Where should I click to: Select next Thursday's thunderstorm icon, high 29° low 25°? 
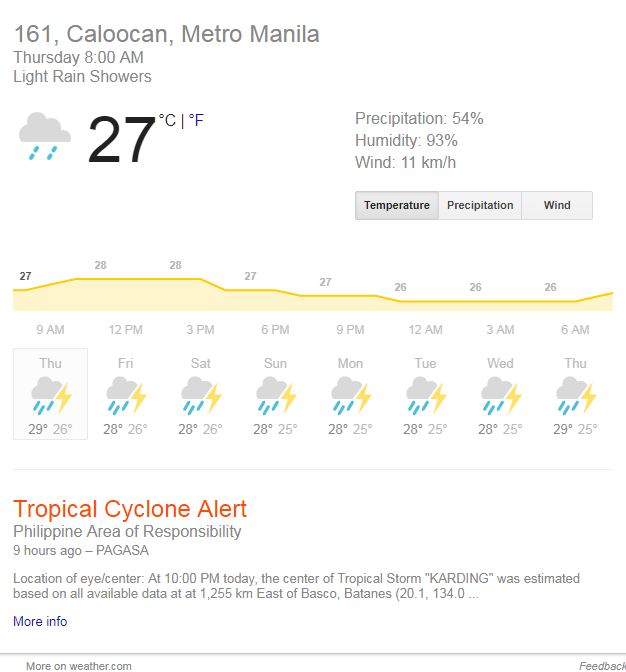(x=576, y=396)
